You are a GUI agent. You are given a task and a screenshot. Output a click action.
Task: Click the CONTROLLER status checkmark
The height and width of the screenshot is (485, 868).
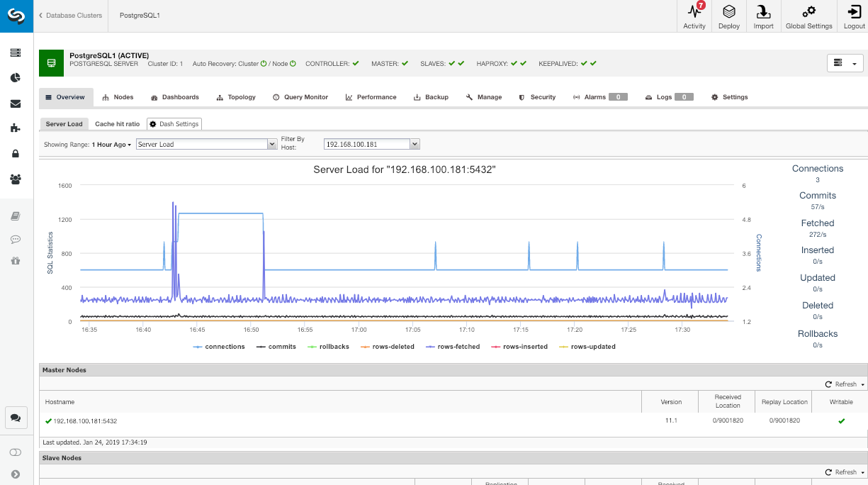click(x=356, y=63)
